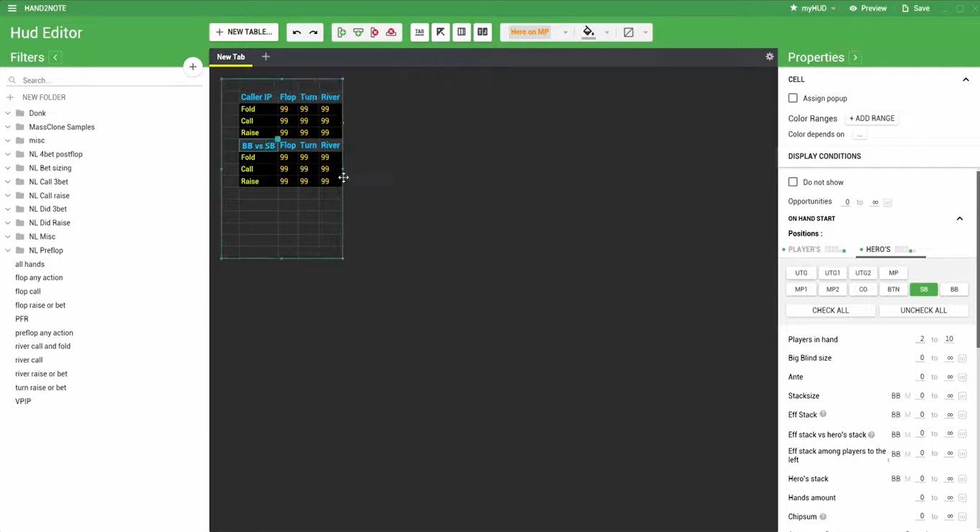980x532 pixels.
Task: Collapse the NL Preflop folder
Action: coord(8,251)
